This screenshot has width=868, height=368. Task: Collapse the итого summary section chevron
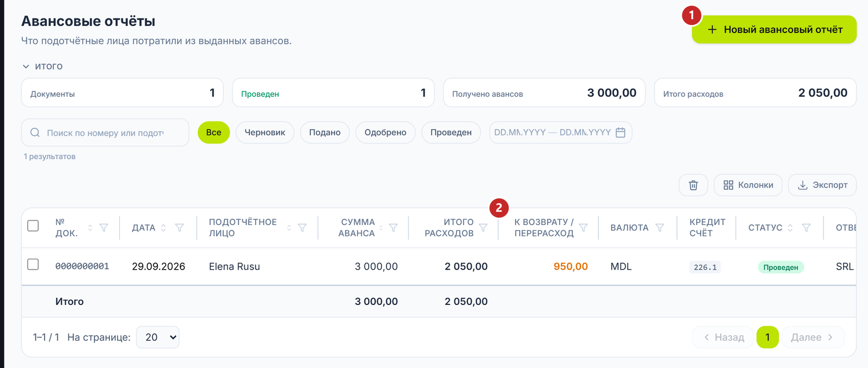pyautogui.click(x=25, y=67)
